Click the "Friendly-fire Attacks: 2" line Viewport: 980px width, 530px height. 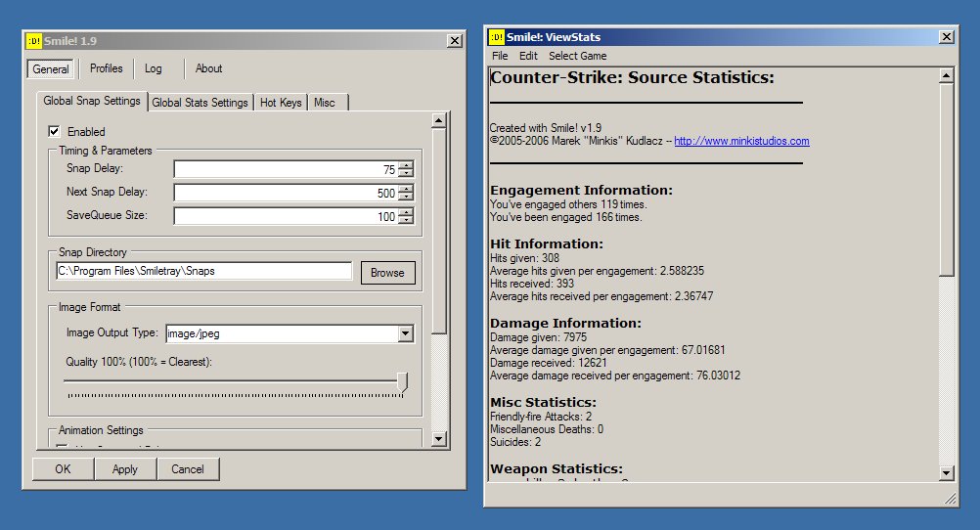click(x=541, y=417)
